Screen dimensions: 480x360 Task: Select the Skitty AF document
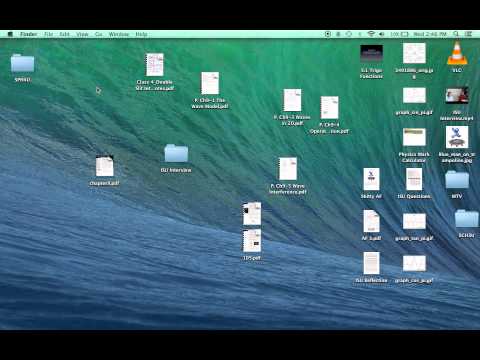(371, 179)
